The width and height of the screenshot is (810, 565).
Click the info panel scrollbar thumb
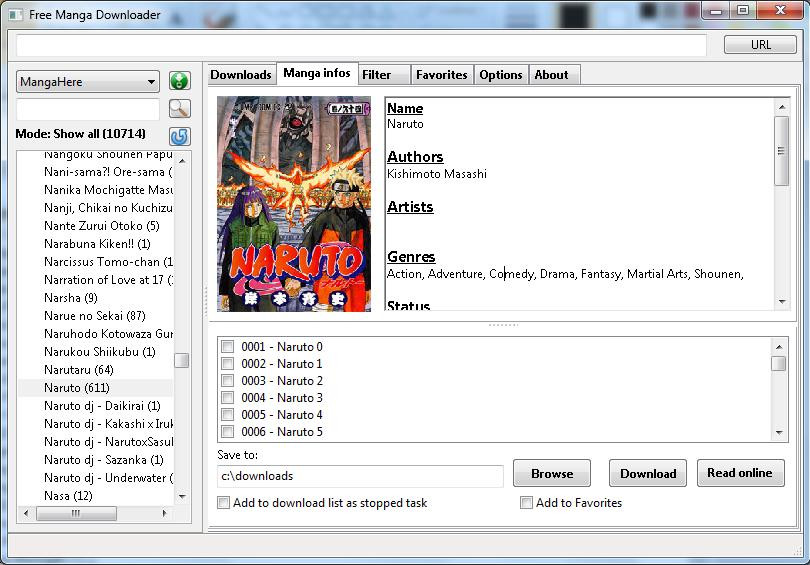coord(782,151)
